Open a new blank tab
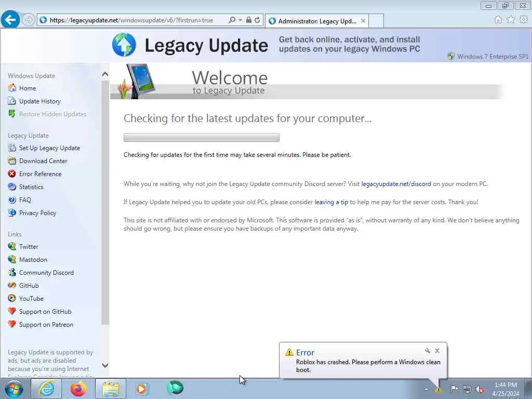This screenshot has width=532, height=399. click(376, 21)
